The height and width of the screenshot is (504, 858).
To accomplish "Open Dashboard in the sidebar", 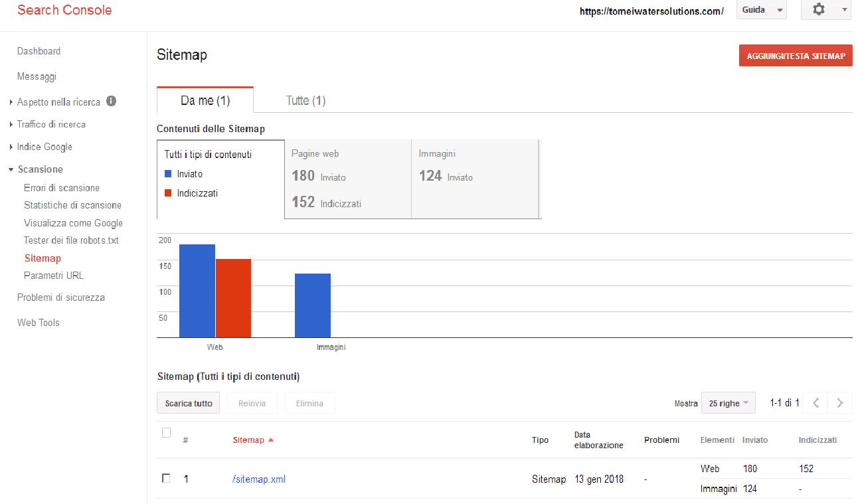I will tap(39, 51).
